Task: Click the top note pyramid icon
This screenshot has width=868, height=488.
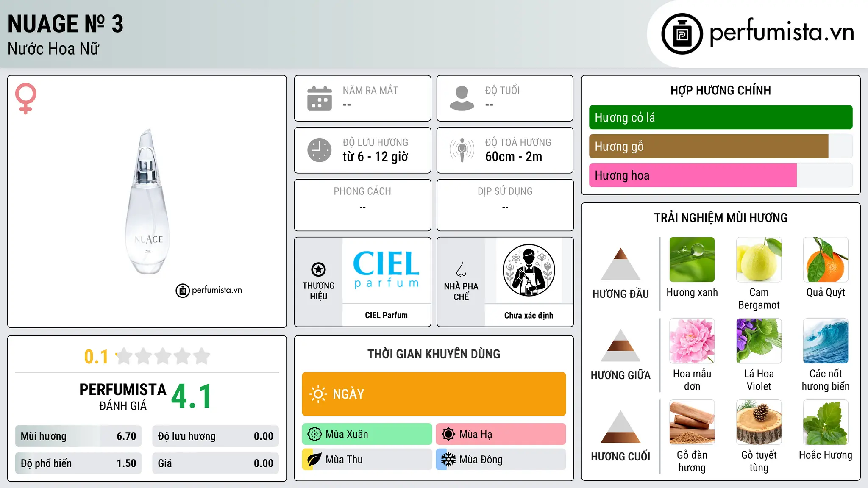Action: [x=620, y=264]
